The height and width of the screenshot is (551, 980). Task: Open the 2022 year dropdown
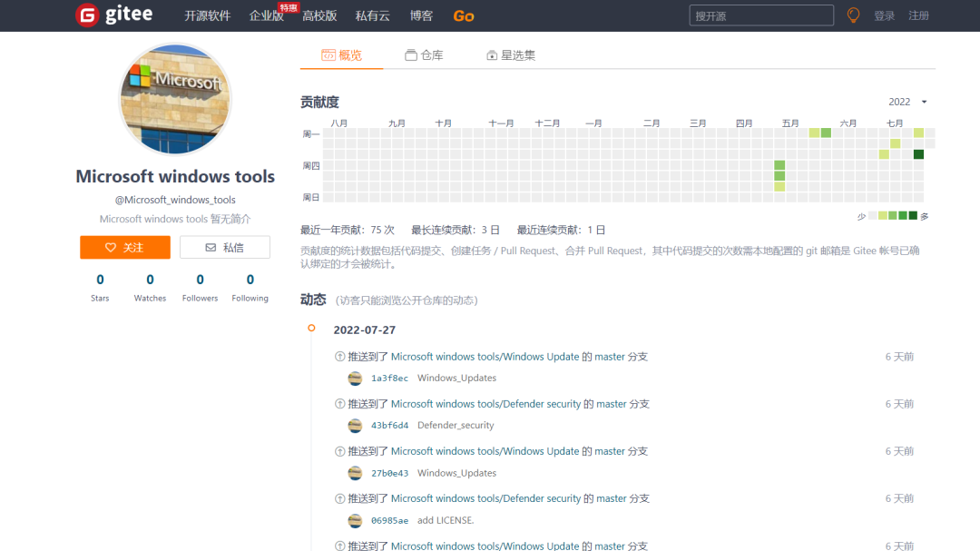click(x=907, y=102)
